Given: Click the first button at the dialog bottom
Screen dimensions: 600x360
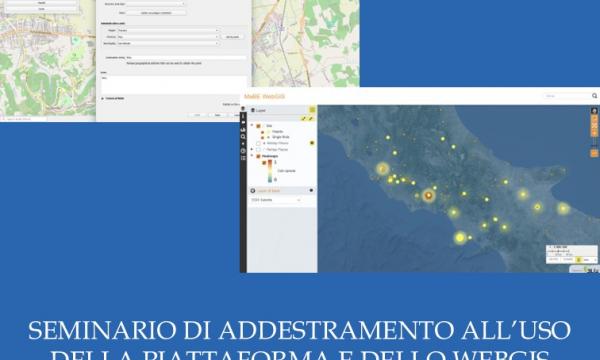Looking at the screenshot, I should (197, 115).
